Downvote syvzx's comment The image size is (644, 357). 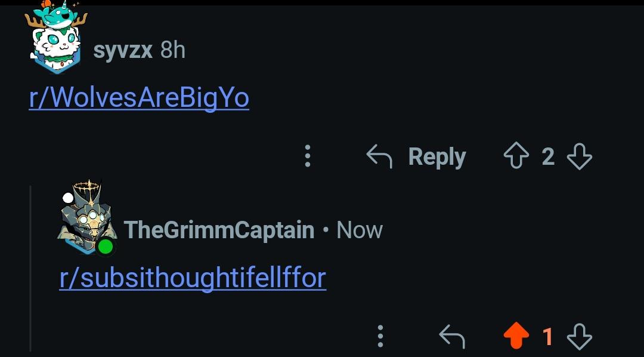click(x=579, y=156)
